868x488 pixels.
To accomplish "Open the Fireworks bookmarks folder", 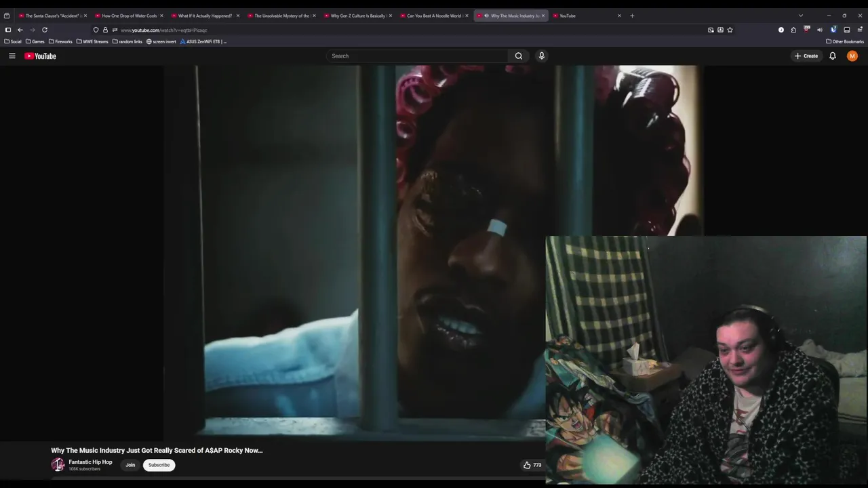I will point(60,41).
